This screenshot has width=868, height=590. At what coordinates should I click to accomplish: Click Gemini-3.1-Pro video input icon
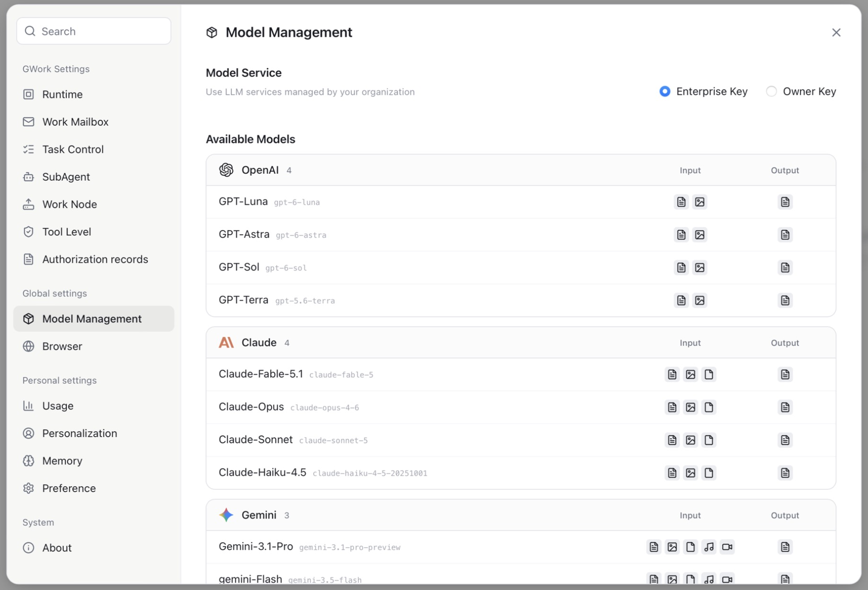click(727, 547)
